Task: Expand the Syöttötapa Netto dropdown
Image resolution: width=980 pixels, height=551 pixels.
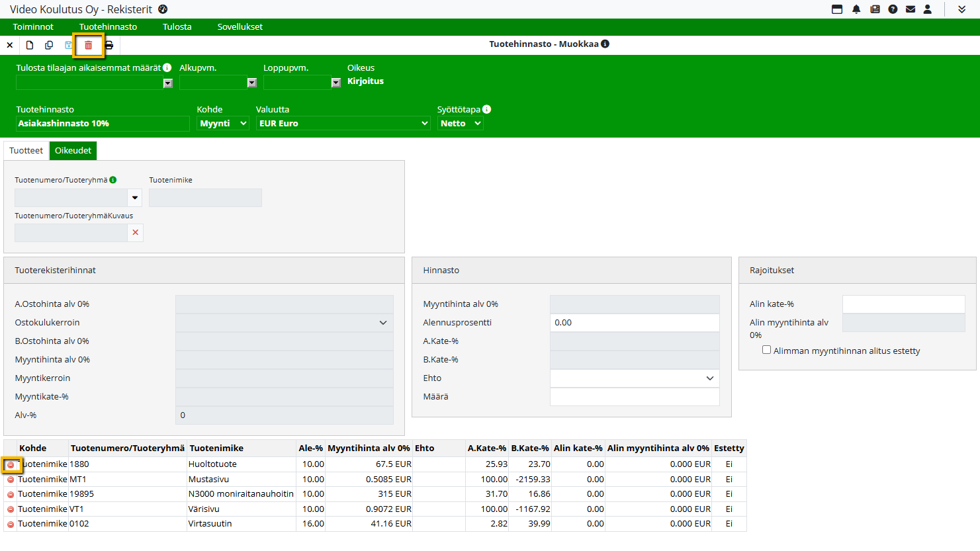Action: coord(461,124)
